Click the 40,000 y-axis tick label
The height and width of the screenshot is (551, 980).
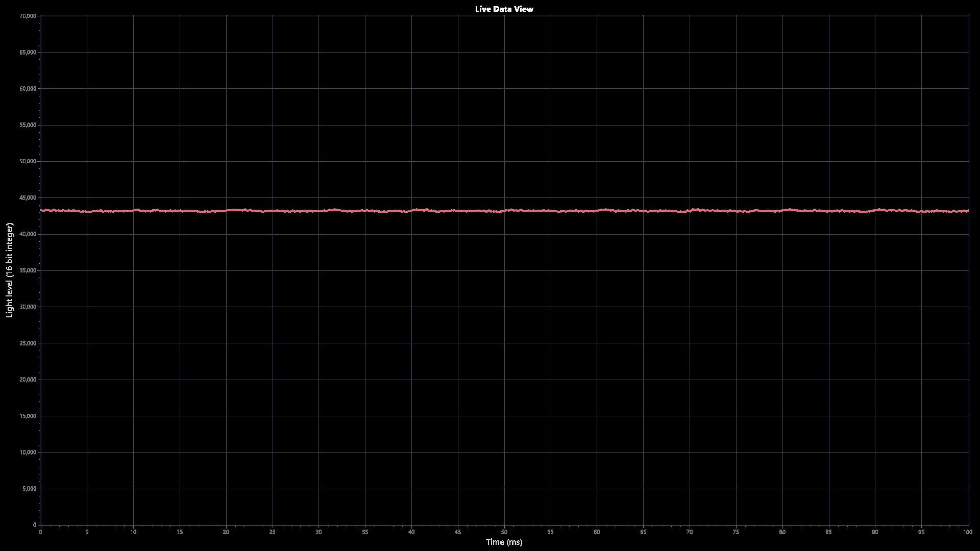28,234
